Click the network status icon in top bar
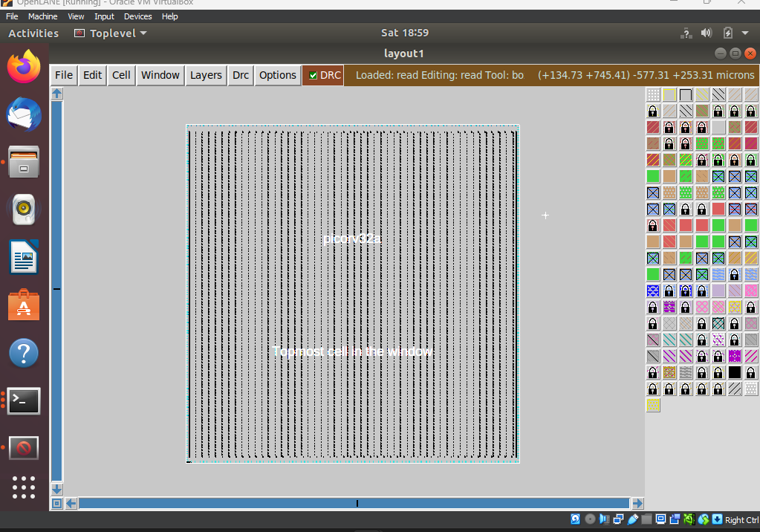 point(686,33)
